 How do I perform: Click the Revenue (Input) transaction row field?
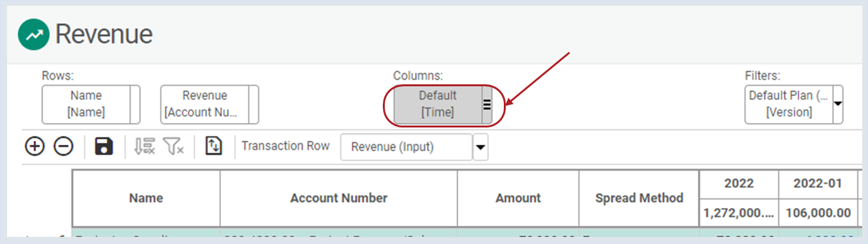(407, 147)
